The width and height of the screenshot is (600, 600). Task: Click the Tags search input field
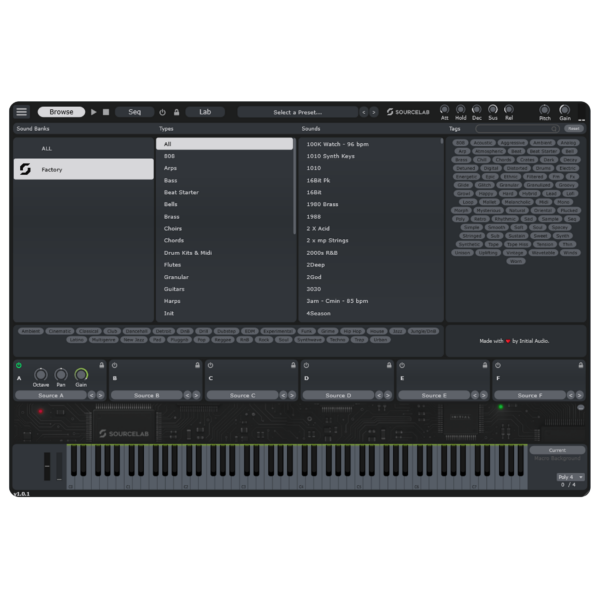(x=517, y=129)
